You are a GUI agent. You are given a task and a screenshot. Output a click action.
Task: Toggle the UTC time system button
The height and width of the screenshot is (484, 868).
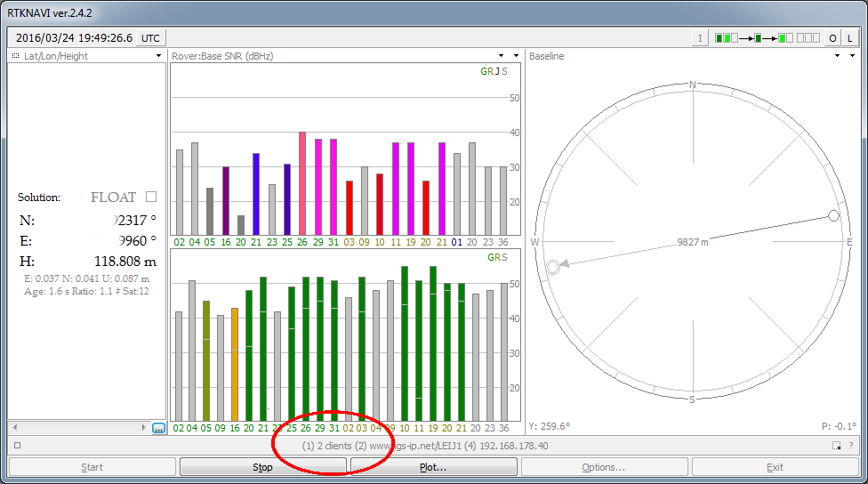[x=151, y=38]
